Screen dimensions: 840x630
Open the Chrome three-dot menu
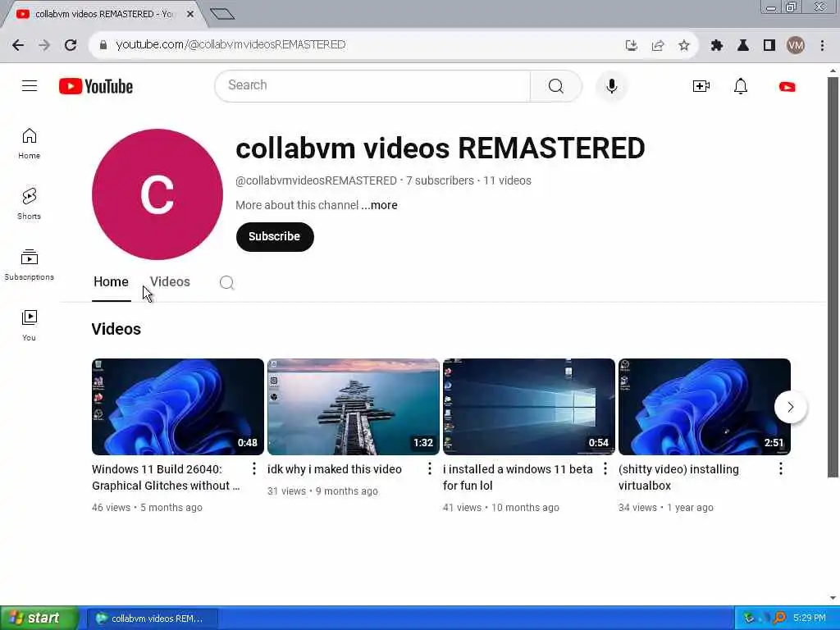[x=822, y=45]
